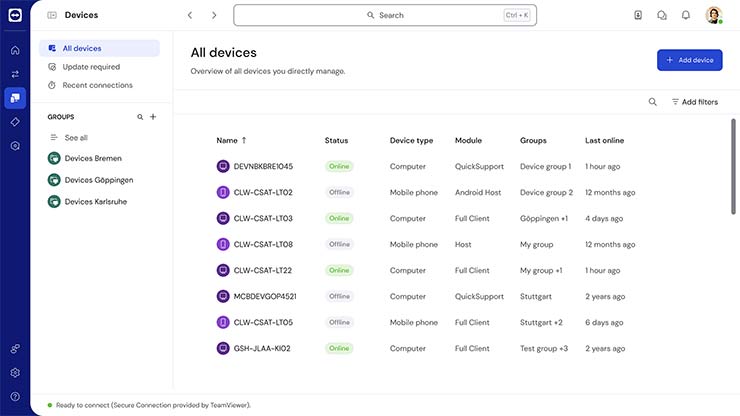This screenshot has width=740, height=416.
Task: Focus the top Search field
Action: pyautogui.click(x=385, y=15)
